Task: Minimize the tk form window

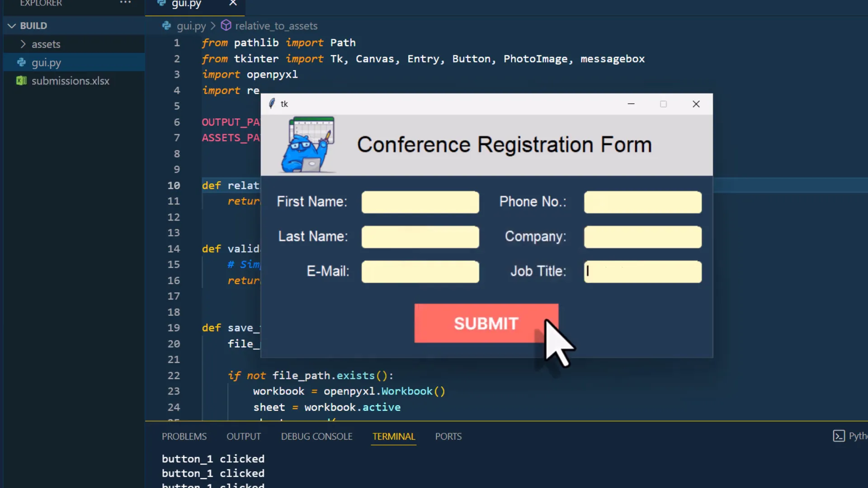Action: [x=631, y=104]
